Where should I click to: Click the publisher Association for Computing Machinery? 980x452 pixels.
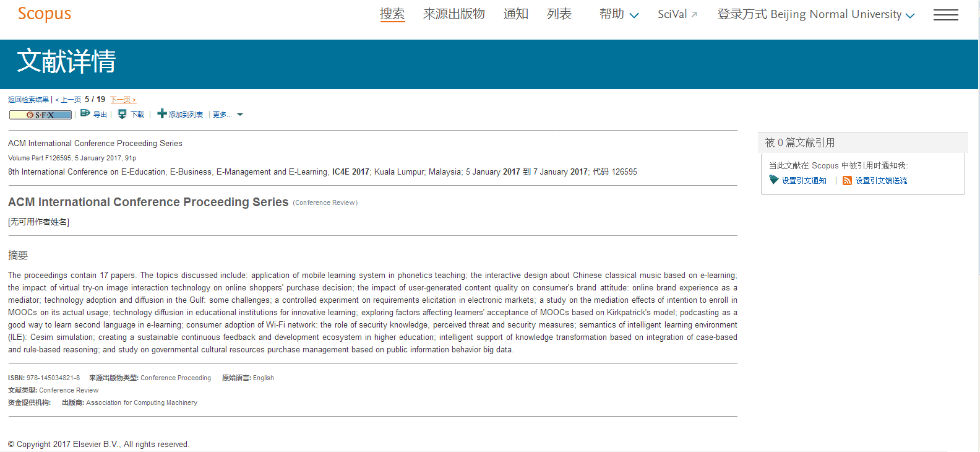(x=142, y=402)
